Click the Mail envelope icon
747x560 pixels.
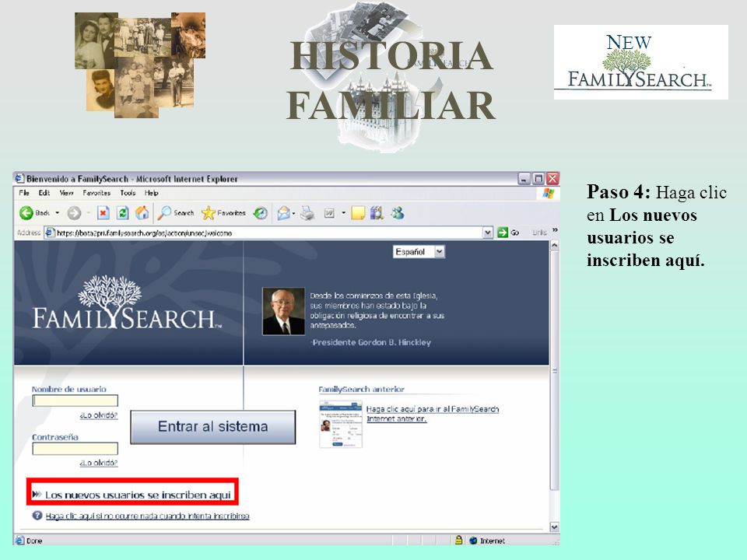(x=283, y=213)
